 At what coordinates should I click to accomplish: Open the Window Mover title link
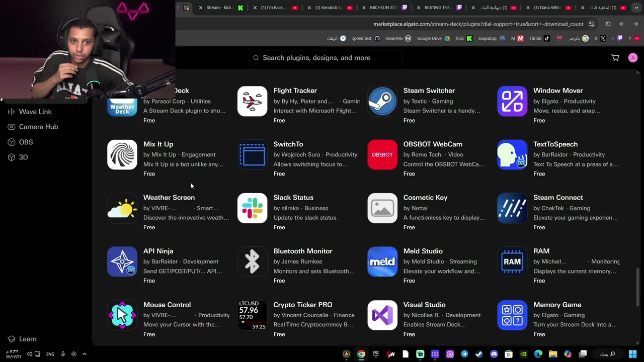[558, 90]
